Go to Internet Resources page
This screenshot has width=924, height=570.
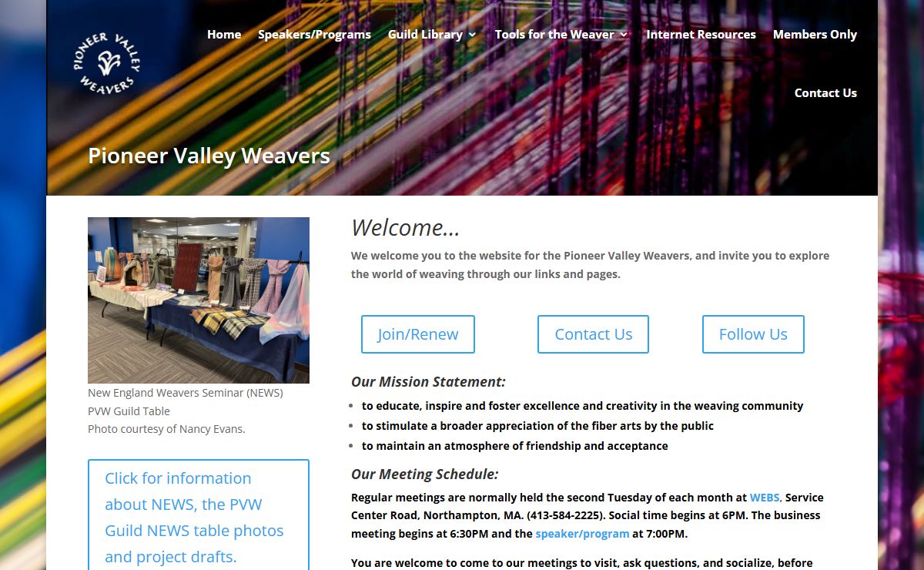(701, 34)
